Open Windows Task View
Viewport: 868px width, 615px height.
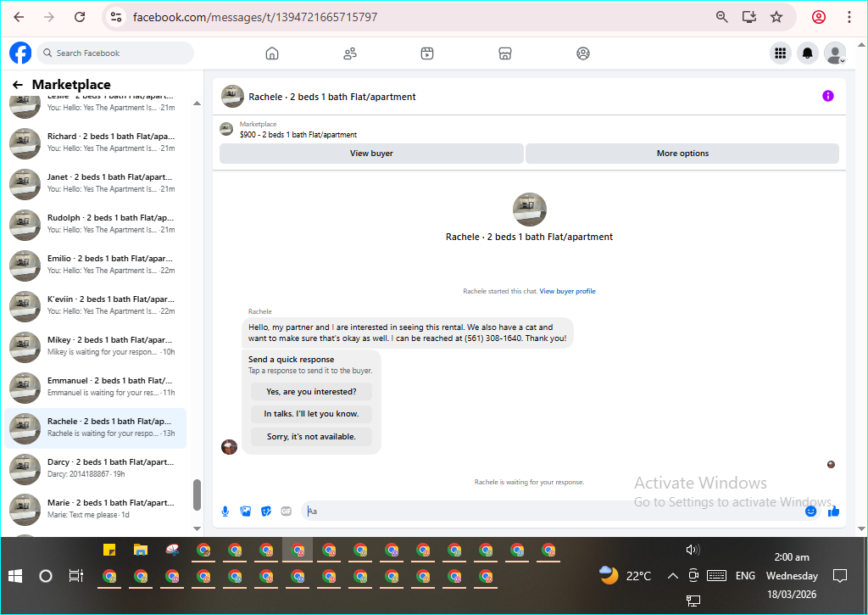(75, 576)
